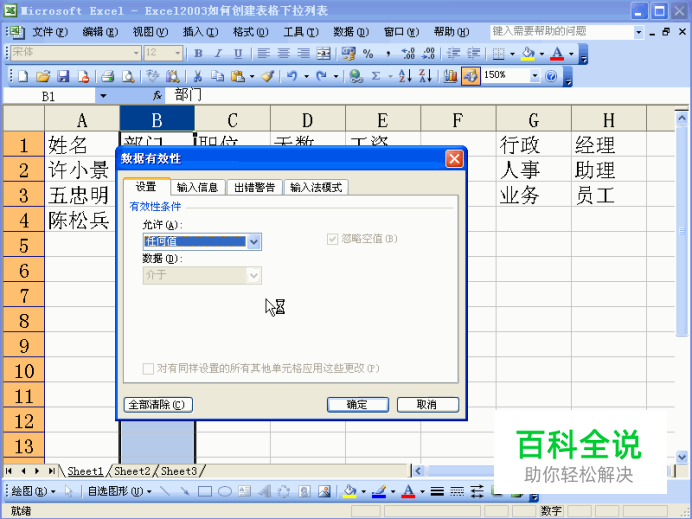Image resolution: width=692 pixels, height=519 pixels.
Task: Click Increase Decimal icon
Action: tap(408, 53)
